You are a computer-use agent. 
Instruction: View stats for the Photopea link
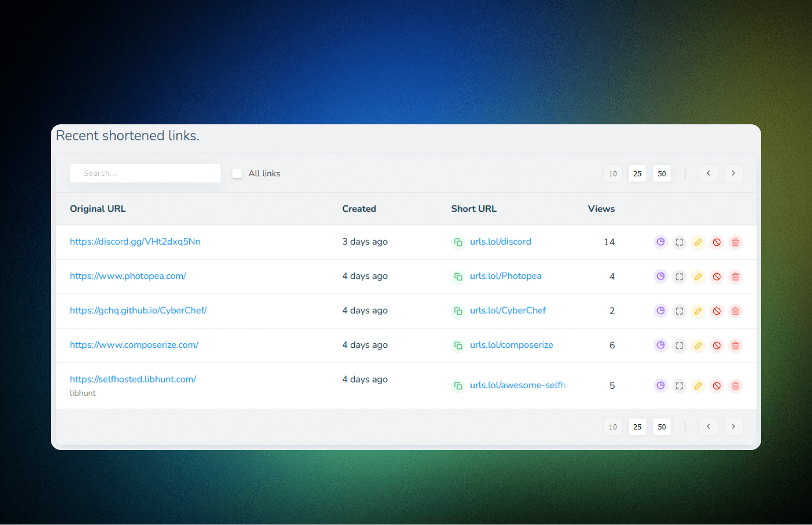coord(660,276)
